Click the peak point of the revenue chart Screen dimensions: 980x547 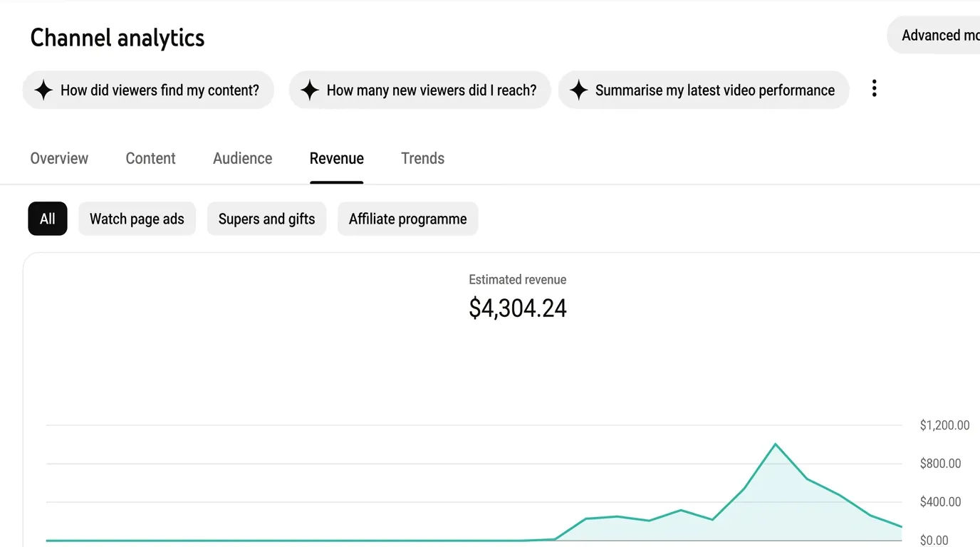pos(775,444)
